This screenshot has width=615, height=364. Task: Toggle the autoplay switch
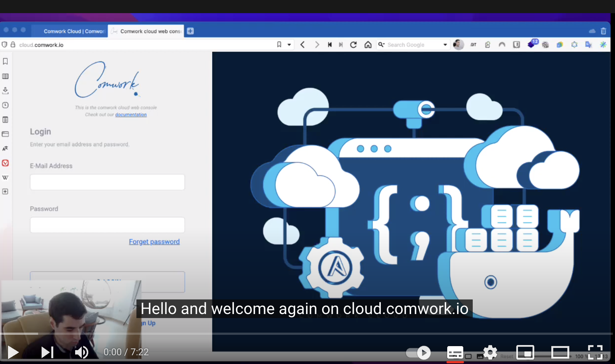coord(418,353)
